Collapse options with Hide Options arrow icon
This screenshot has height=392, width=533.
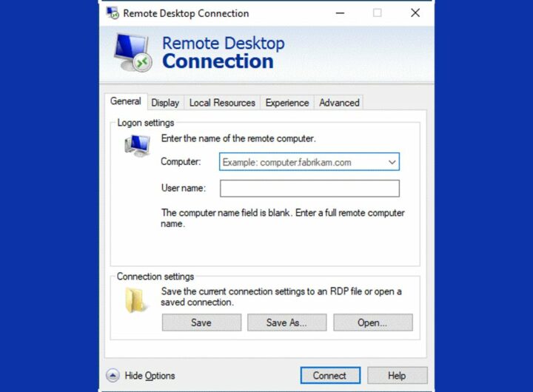tap(113, 375)
